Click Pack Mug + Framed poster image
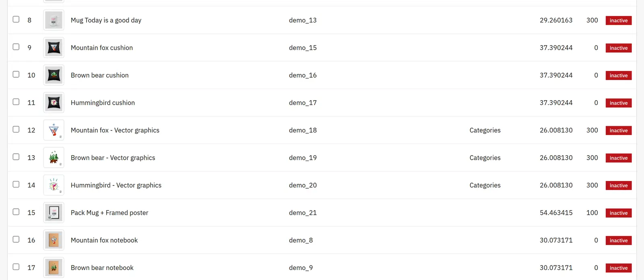The height and width of the screenshot is (280, 644). click(x=54, y=212)
